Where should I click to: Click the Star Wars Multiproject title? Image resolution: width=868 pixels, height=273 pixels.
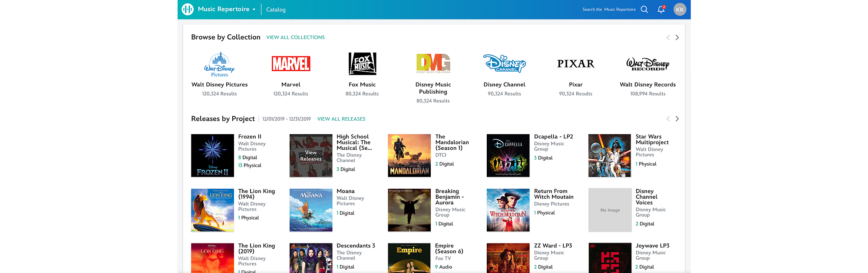pyautogui.click(x=652, y=139)
